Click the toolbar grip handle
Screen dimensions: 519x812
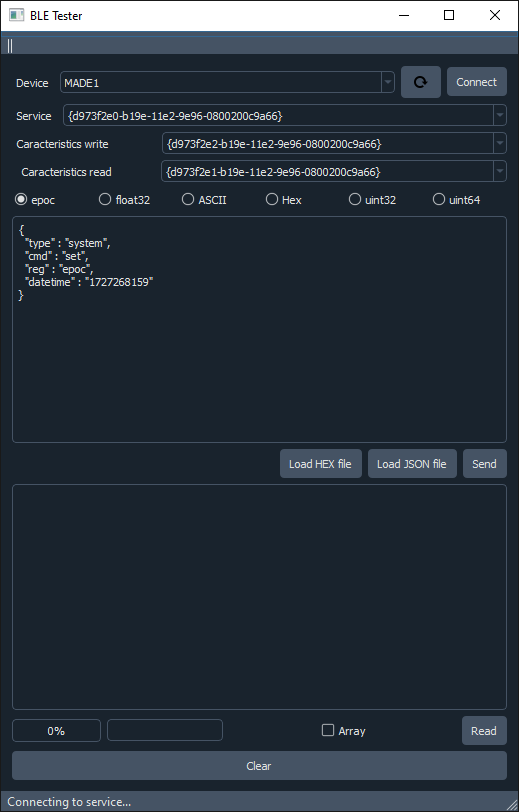pyautogui.click(x=10, y=46)
